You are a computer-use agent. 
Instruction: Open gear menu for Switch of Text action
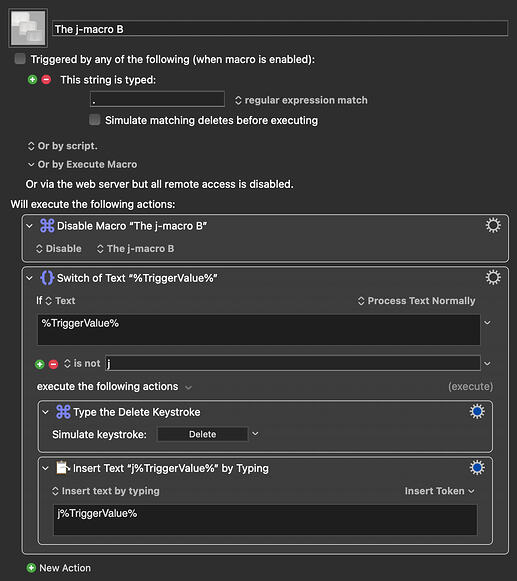coord(493,278)
